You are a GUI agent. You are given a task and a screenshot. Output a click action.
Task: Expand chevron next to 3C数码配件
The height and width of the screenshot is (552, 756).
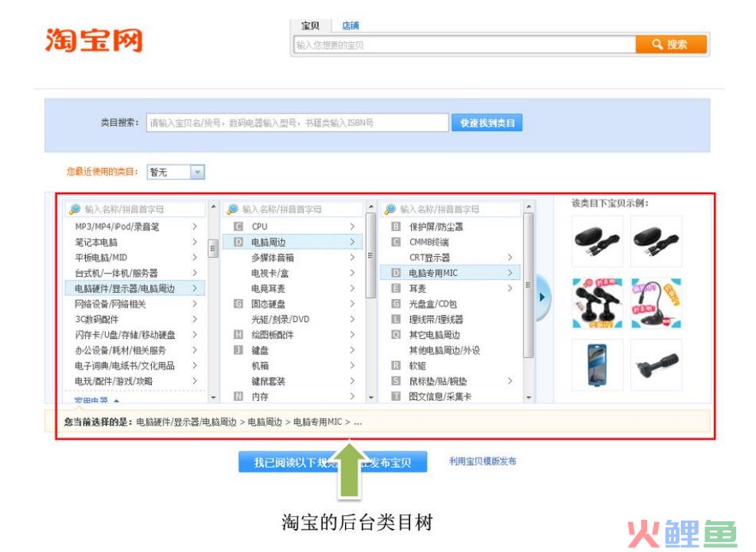click(x=195, y=319)
